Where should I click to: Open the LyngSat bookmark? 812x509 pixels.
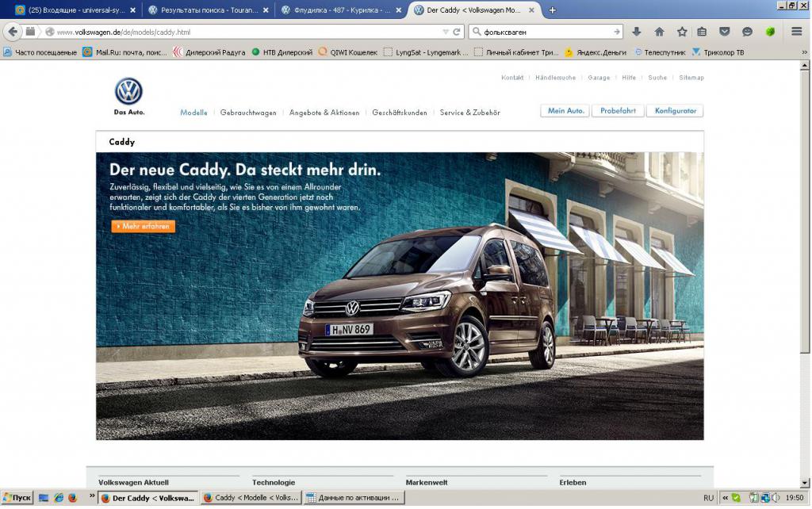coord(425,52)
